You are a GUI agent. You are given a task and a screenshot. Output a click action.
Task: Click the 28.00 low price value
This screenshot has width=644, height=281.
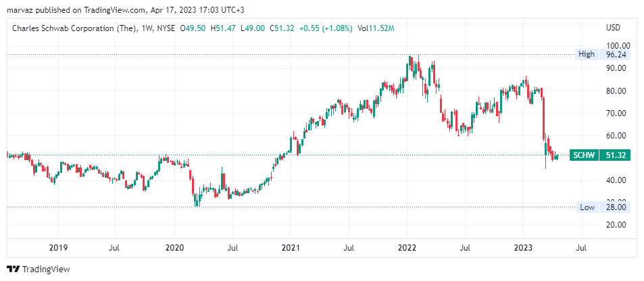pyautogui.click(x=614, y=207)
